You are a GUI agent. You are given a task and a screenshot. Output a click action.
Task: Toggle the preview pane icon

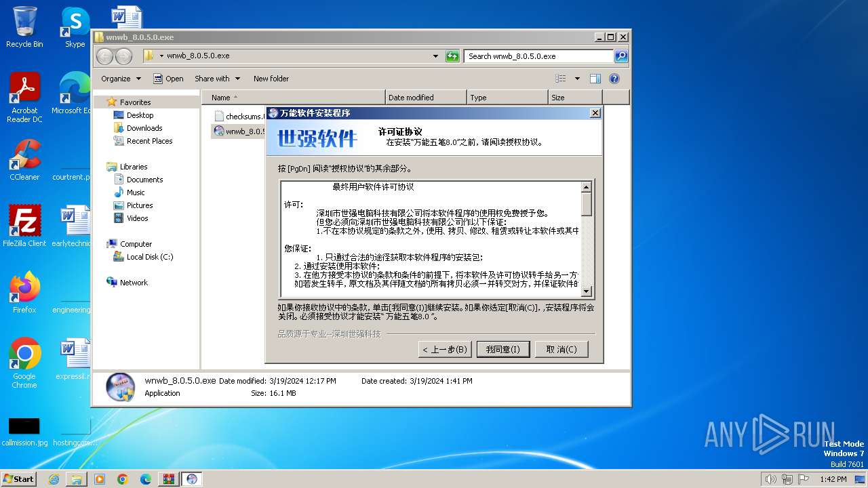coord(595,79)
